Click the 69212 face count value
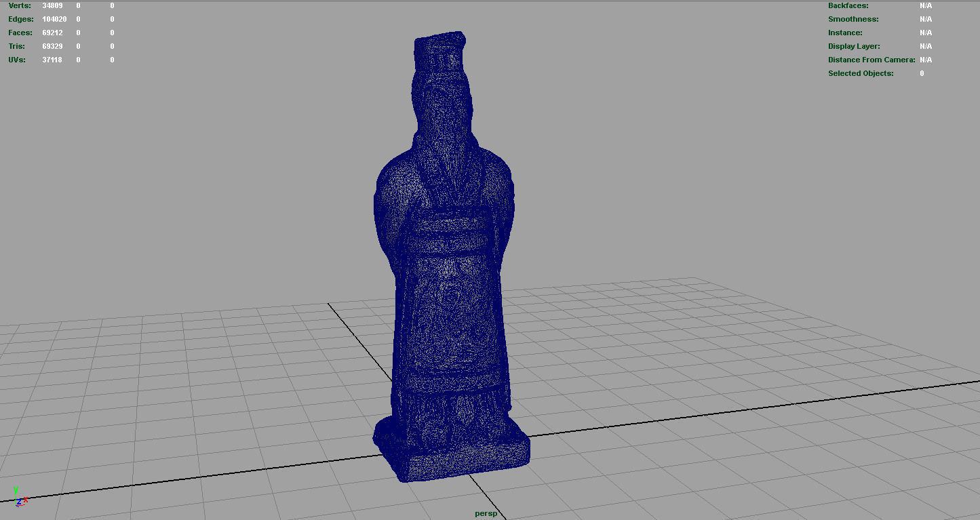Viewport: 980px width, 520px height. pos(52,33)
